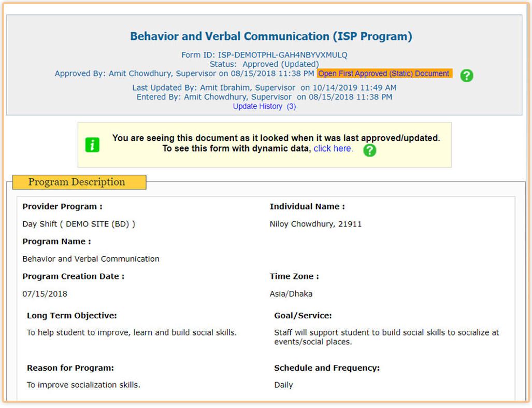The image size is (532, 408).
Task: Click the 'Time Zone :' label
Action: (294, 277)
